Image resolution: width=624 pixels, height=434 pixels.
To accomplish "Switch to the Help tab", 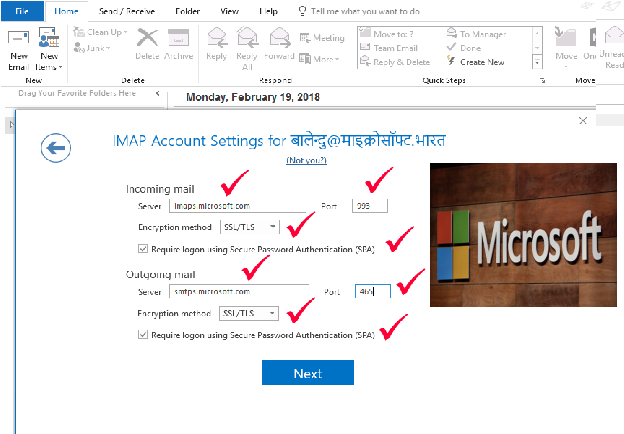I will 268,11.
